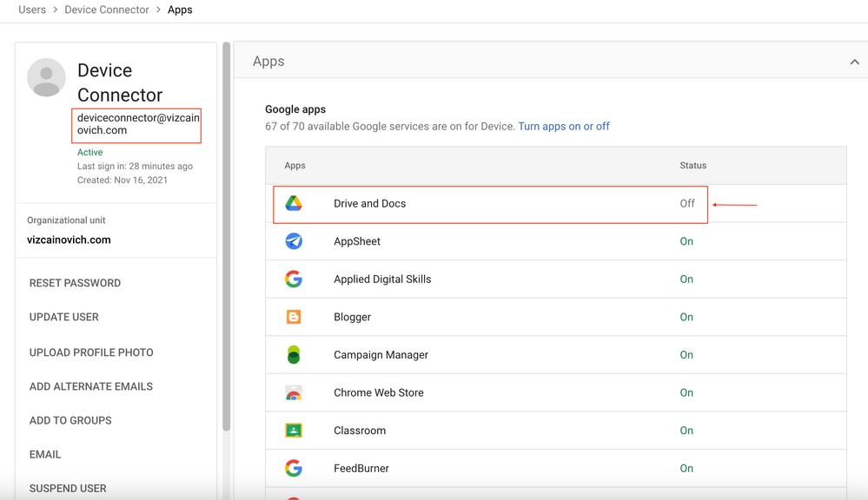Viewport: 868px width, 500px height.
Task: Click the Apps column header in table
Action: pos(295,166)
